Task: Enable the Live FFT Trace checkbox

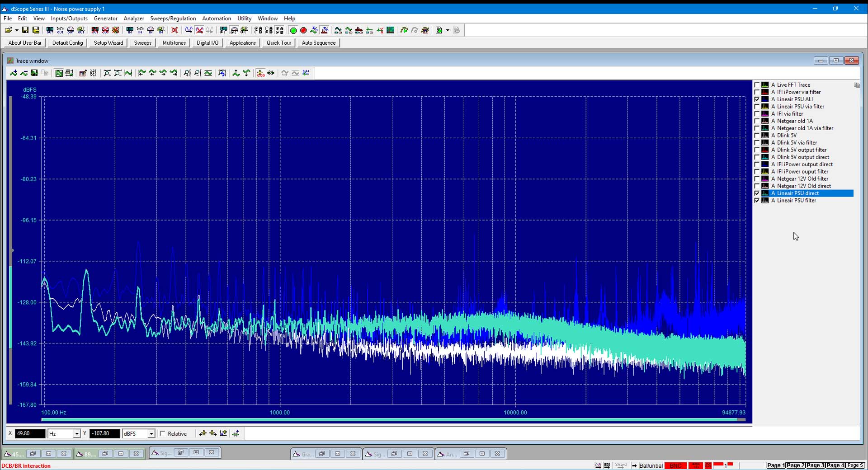Action: click(x=757, y=85)
